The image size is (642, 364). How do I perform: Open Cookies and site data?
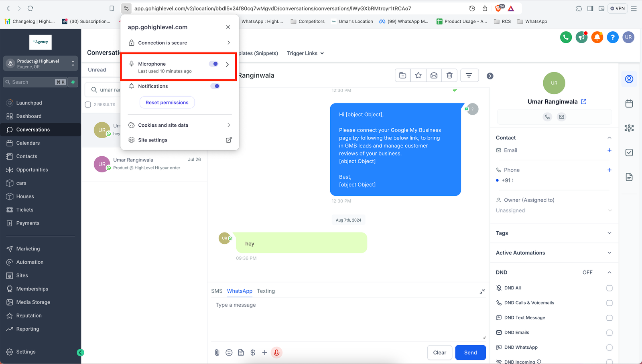(x=179, y=125)
